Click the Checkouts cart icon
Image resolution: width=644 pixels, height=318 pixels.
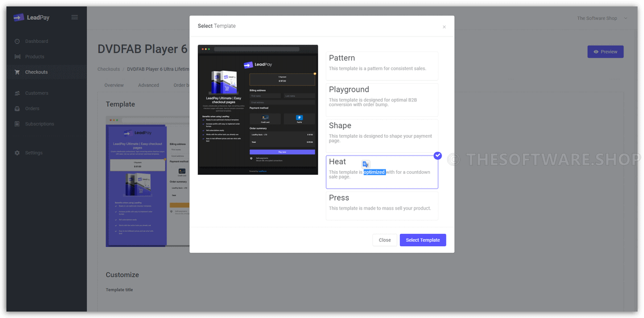pos(17,72)
